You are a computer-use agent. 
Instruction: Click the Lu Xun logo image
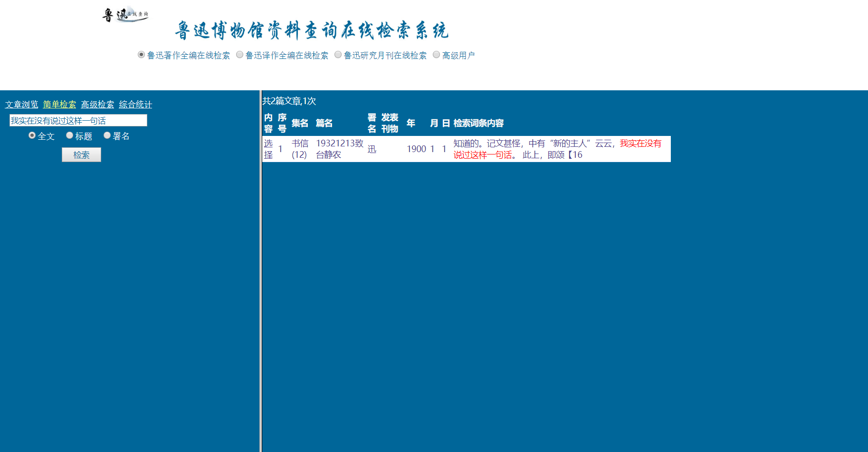(125, 15)
